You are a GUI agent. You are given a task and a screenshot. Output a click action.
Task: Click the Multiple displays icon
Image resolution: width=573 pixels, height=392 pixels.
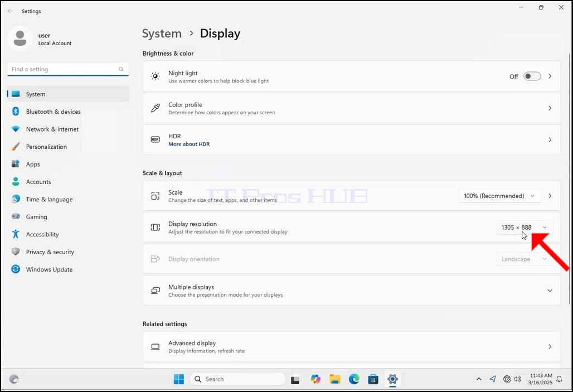(x=156, y=291)
